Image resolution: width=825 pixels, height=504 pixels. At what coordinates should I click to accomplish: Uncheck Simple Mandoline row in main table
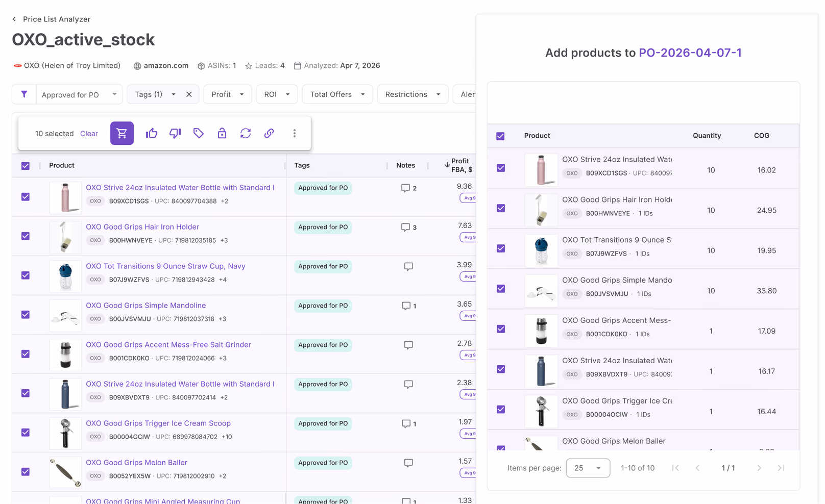click(26, 315)
